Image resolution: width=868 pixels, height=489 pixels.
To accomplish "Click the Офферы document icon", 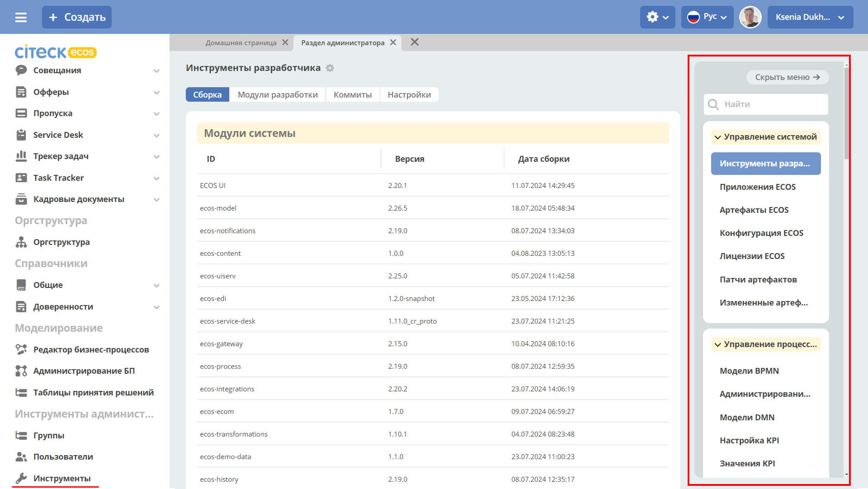I will (x=21, y=92).
